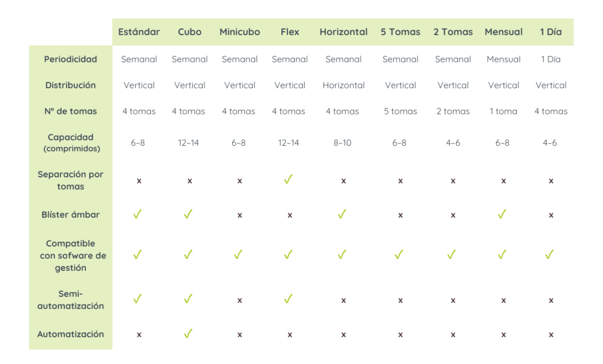Screen dimensions: 603x364
Task: Click the Horizontal distribution cell
Action: (344, 85)
